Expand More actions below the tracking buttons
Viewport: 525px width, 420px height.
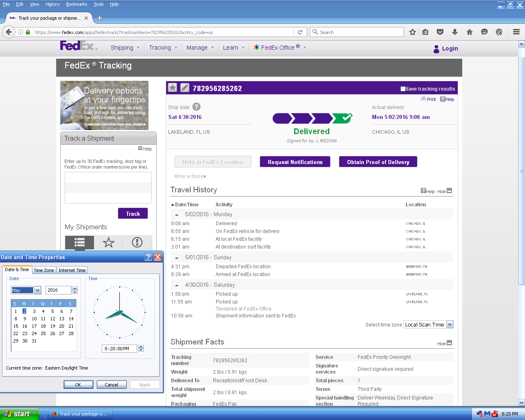point(189,176)
